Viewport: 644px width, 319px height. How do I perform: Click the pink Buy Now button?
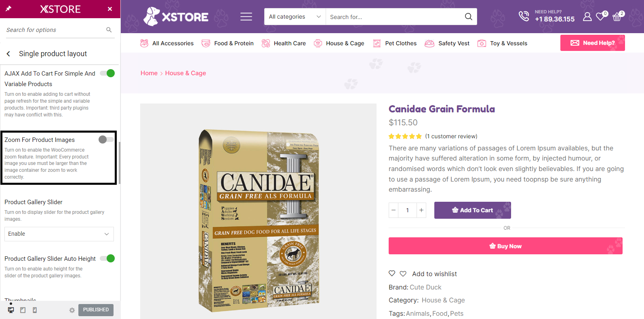coord(505,246)
